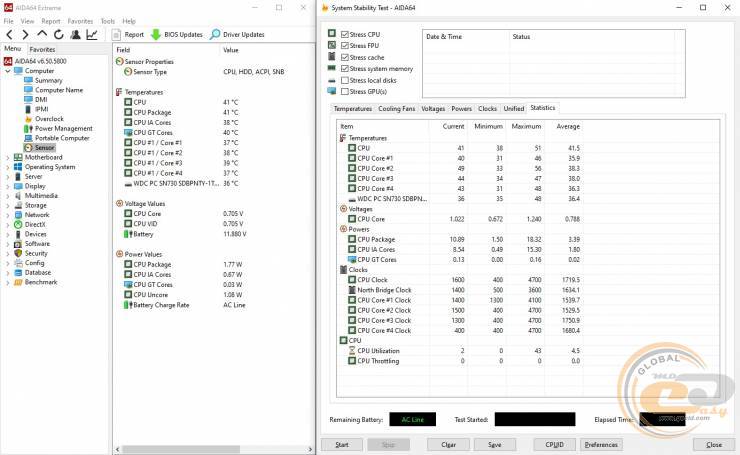Enable Stress local disks checkbox
The height and width of the screenshot is (455, 740).
[345, 80]
